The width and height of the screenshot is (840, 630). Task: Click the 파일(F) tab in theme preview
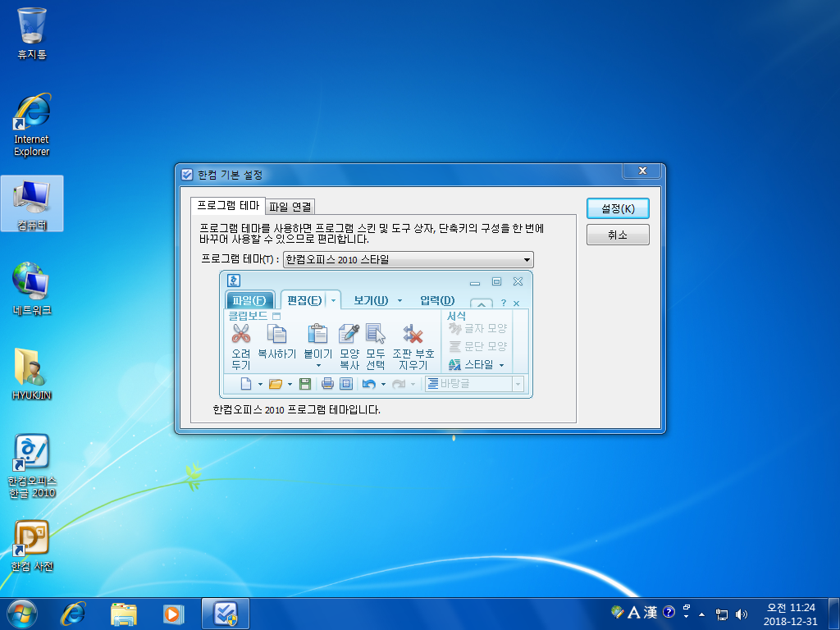(x=249, y=300)
